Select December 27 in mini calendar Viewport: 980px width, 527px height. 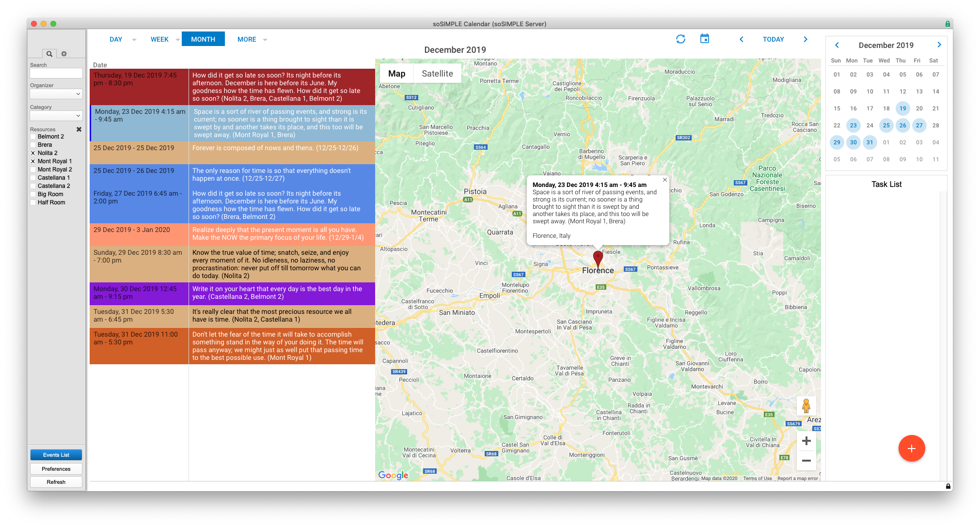pyautogui.click(x=919, y=125)
